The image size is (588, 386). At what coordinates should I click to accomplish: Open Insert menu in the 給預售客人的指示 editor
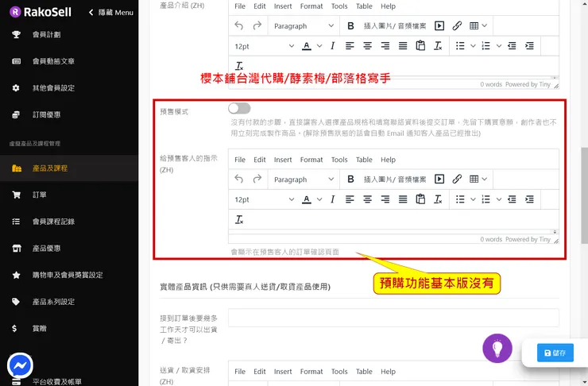point(283,160)
